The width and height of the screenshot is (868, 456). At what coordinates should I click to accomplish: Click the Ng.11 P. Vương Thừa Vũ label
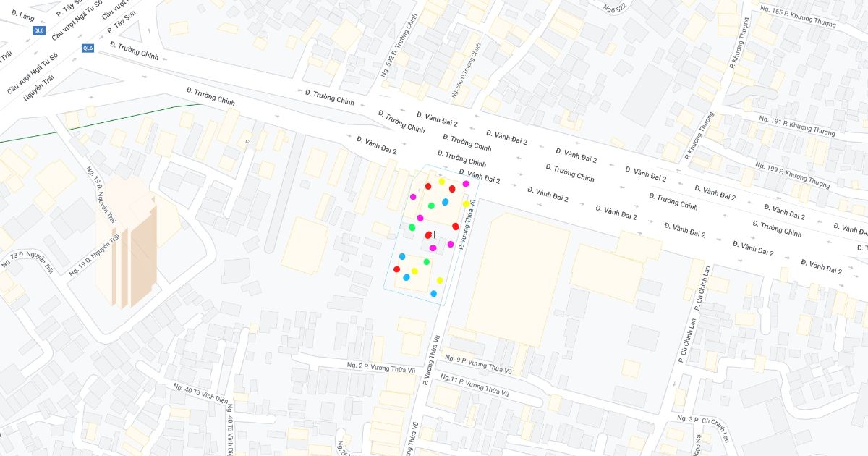pyautogui.click(x=474, y=385)
